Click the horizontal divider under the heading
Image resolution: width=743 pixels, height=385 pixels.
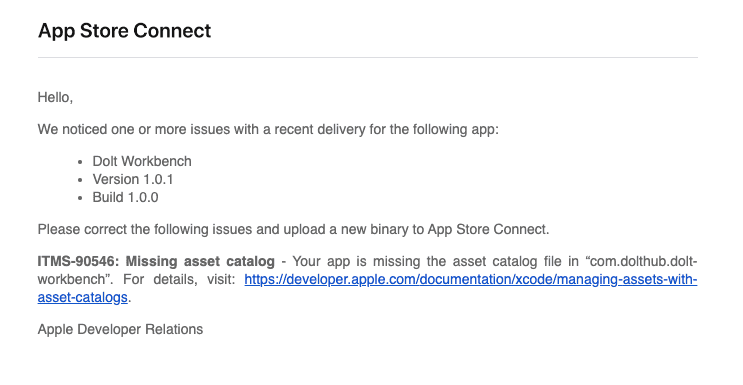[x=368, y=57]
